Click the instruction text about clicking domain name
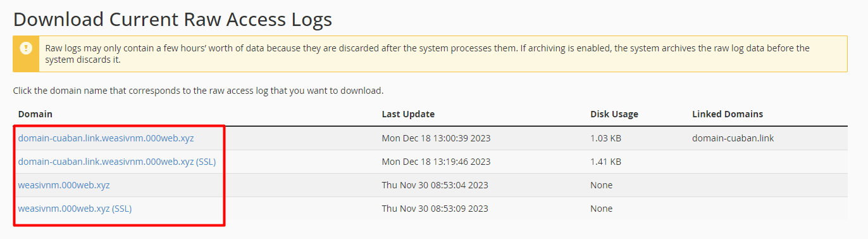Viewport: 868px width, 239px height. click(198, 91)
